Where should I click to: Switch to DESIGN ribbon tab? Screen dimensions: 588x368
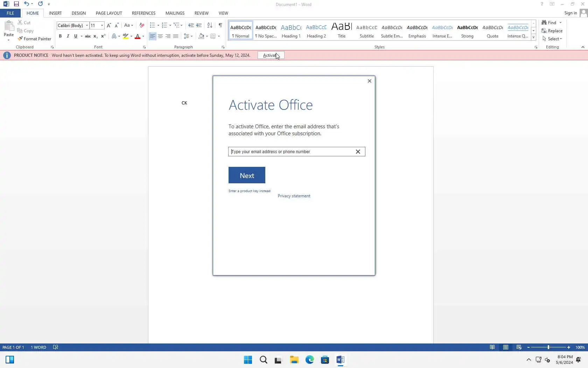[x=79, y=13]
